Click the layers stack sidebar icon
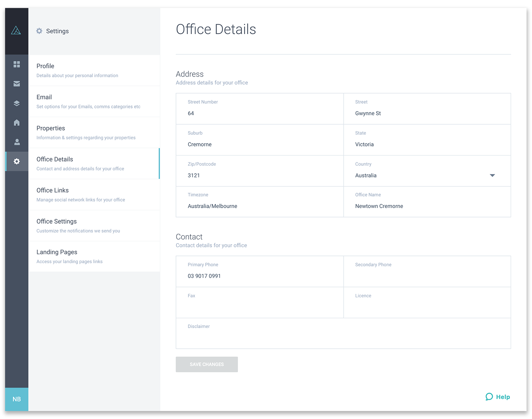Viewport: 532px width, 419px height. click(17, 103)
